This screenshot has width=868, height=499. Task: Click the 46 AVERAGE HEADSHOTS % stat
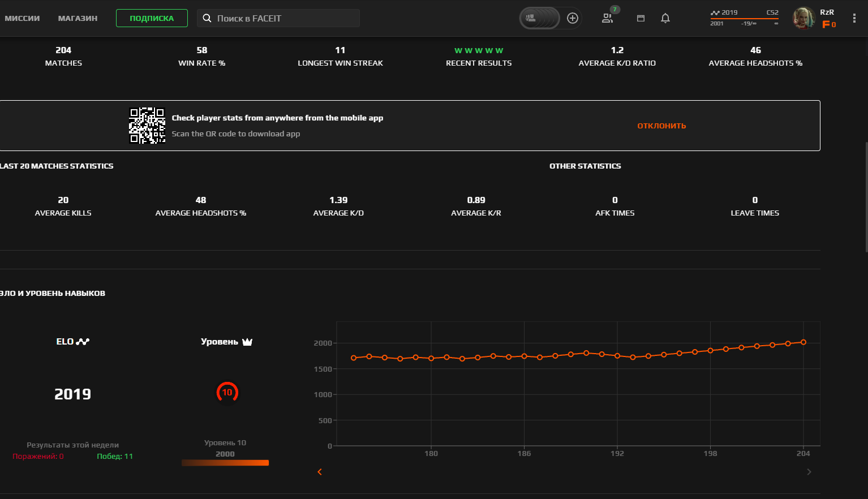tap(755, 56)
